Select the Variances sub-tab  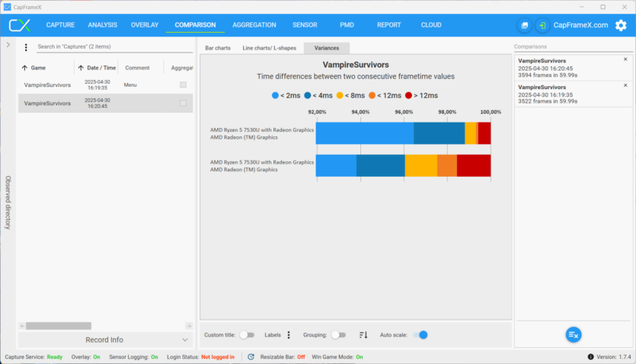click(x=327, y=48)
